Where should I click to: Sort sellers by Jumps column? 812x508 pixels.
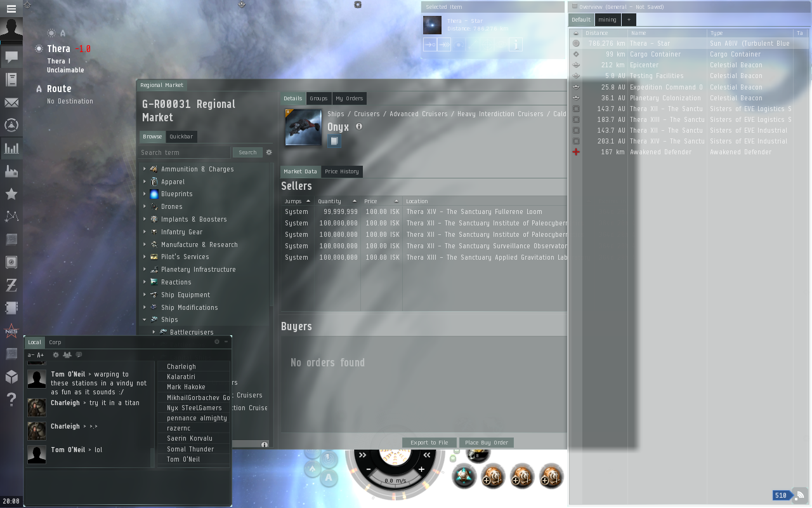coord(298,201)
